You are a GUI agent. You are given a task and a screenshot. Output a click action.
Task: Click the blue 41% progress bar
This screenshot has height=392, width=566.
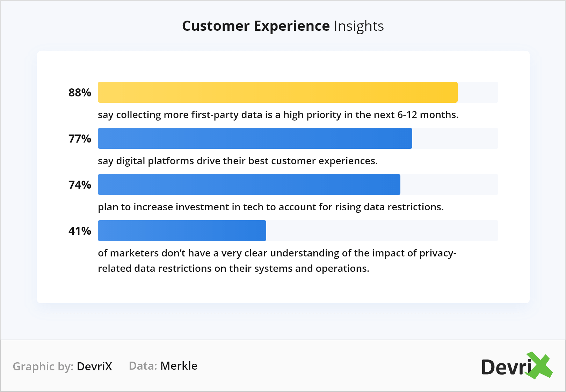click(x=182, y=231)
